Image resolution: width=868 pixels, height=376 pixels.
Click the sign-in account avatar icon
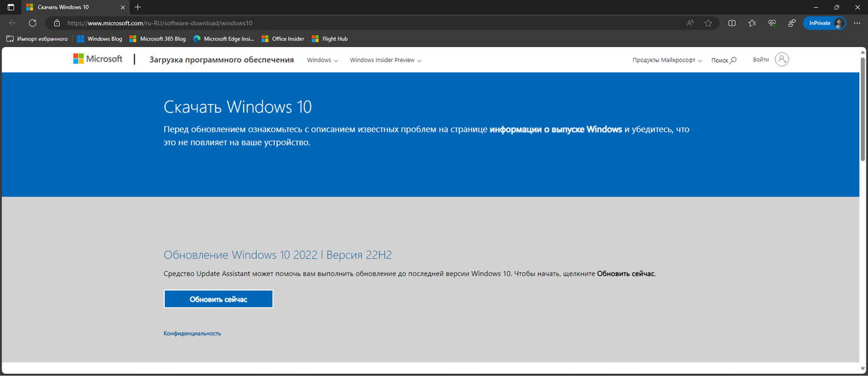pos(782,59)
